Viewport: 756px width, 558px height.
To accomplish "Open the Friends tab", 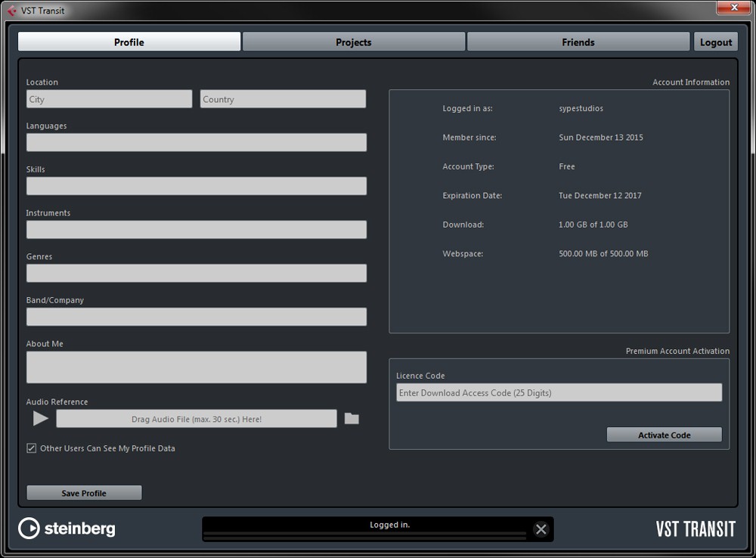I will [578, 42].
